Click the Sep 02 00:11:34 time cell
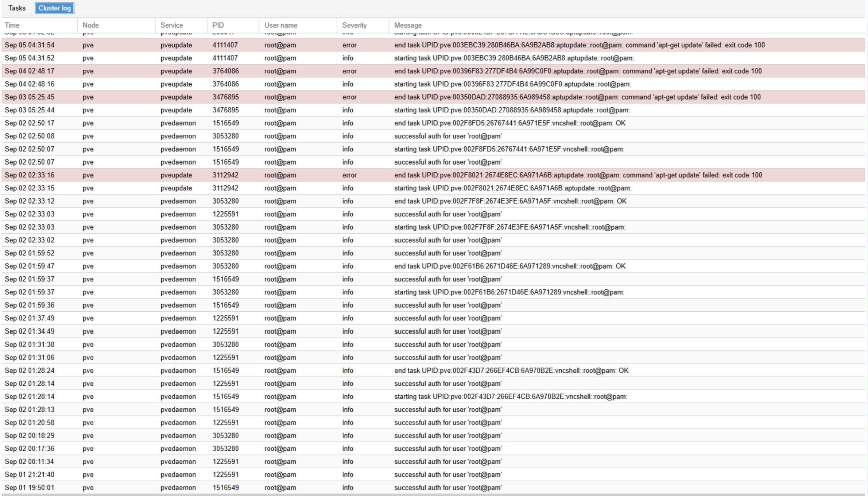This screenshot has width=868, height=496. click(x=29, y=462)
